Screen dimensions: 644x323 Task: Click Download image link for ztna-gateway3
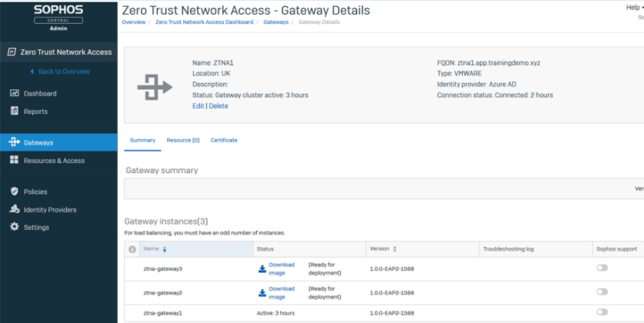tap(282, 269)
